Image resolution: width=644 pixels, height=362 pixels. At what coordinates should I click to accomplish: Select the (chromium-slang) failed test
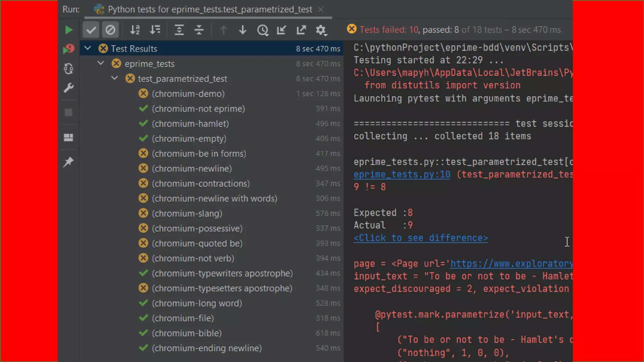coord(187,213)
